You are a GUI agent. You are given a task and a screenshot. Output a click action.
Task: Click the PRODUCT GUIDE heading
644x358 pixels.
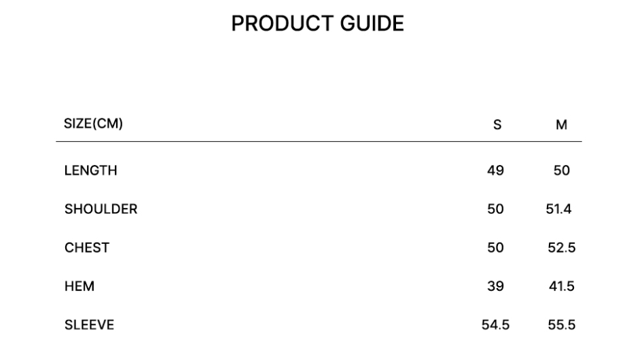pos(317,23)
